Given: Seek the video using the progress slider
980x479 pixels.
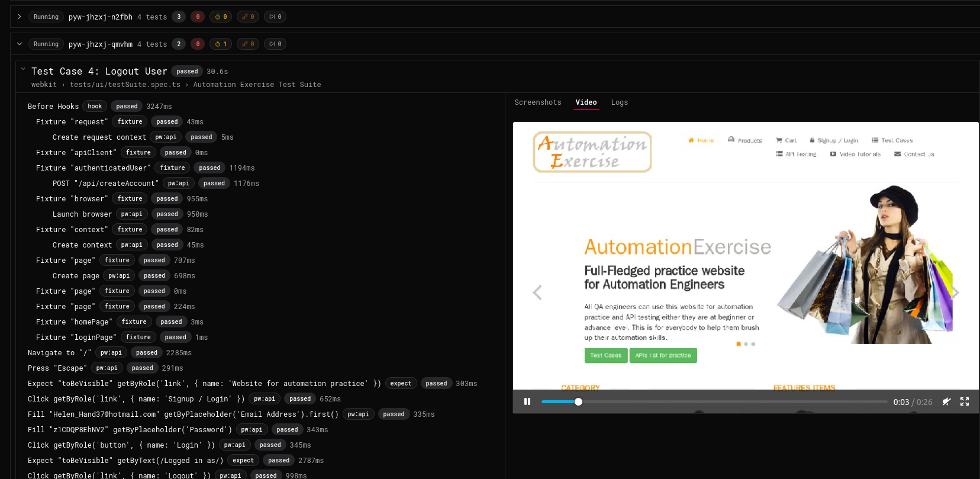Looking at the screenshot, I should [x=714, y=401].
